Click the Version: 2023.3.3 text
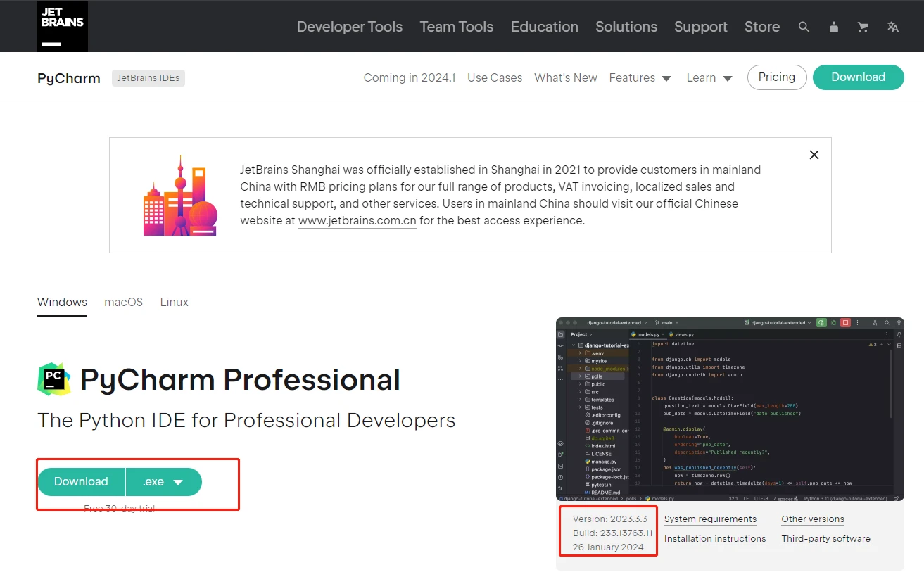This screenshot has height=584, width=924. coord(610,519)
